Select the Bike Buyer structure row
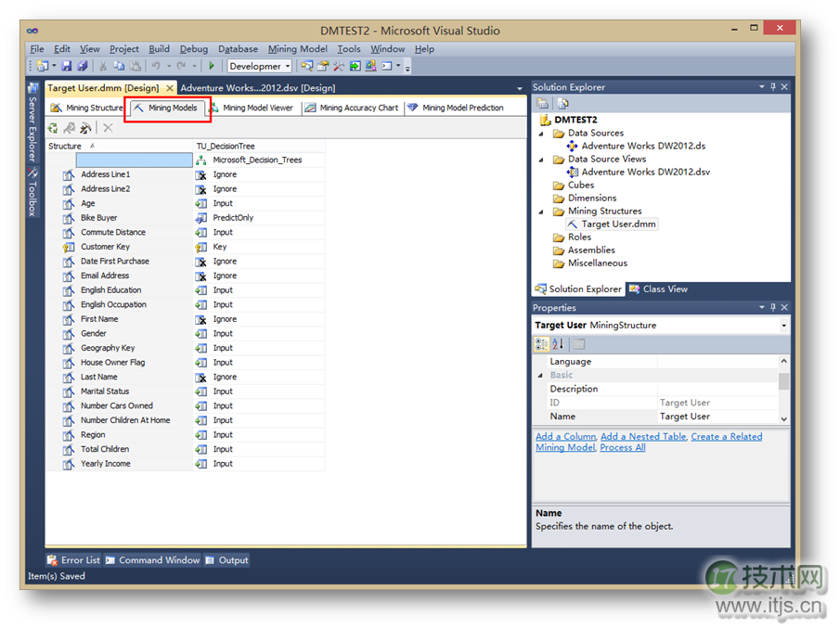 [x=99, y=217]
